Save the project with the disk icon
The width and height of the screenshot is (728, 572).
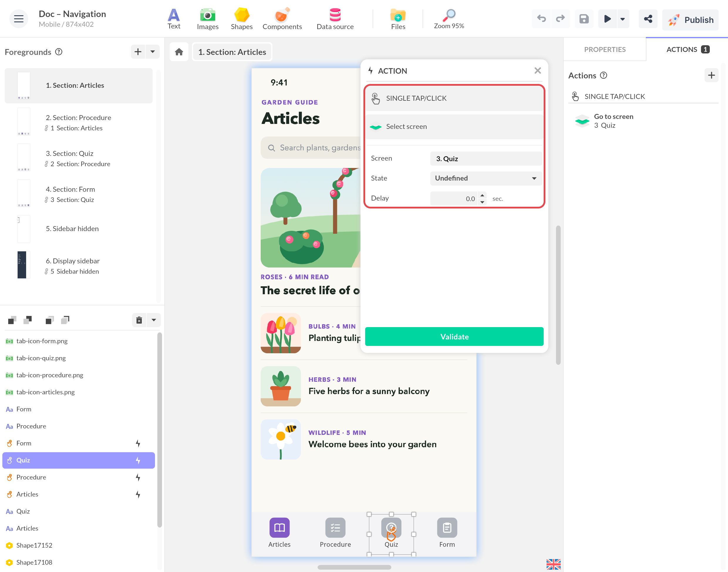pos(584,19)
